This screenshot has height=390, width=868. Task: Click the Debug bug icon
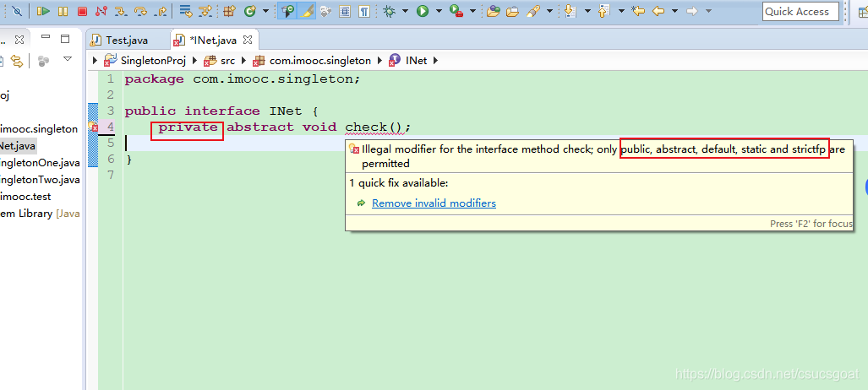pyautogui.click(x=390, y=11)
